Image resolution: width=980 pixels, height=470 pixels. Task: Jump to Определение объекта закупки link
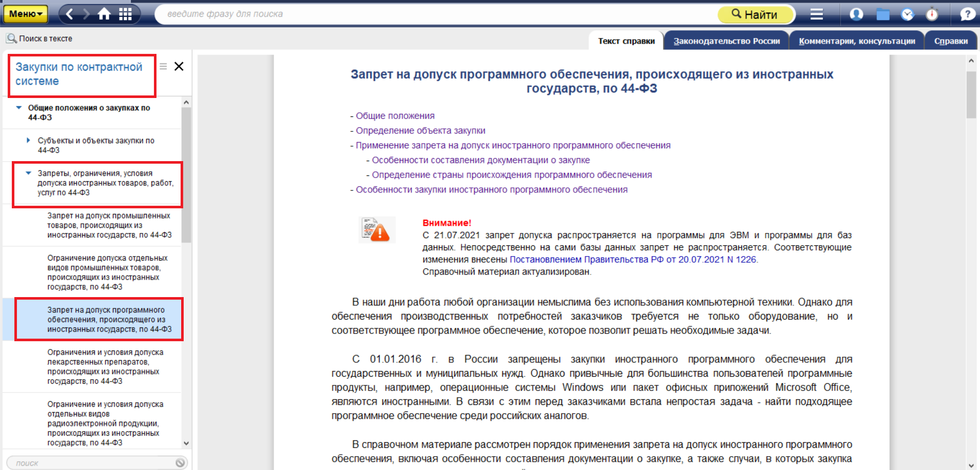coord(421,131)
